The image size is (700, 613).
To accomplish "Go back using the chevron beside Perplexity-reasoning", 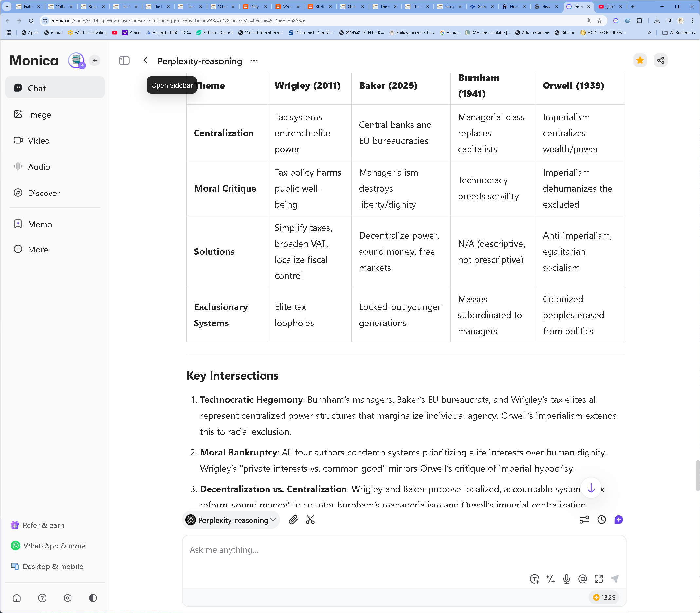I will [x=146, y=61].
